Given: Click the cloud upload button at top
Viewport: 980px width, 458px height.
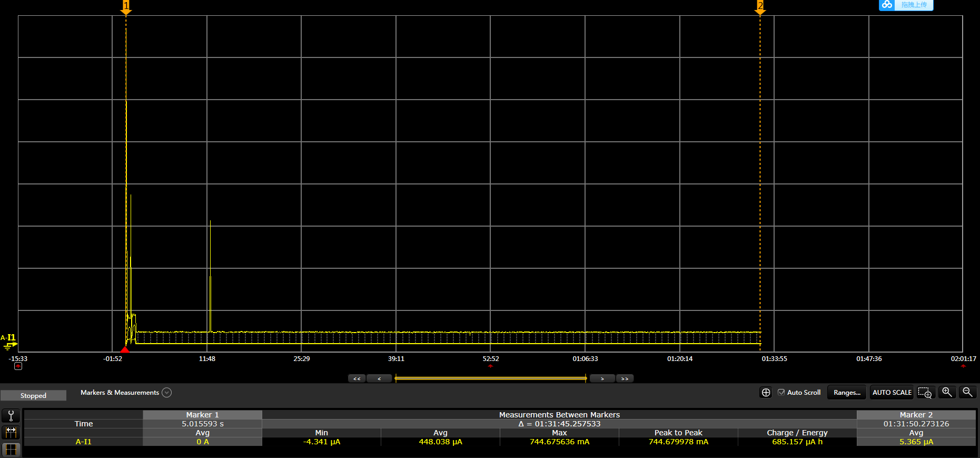Looking at the screenshot, I should point(906,5).
